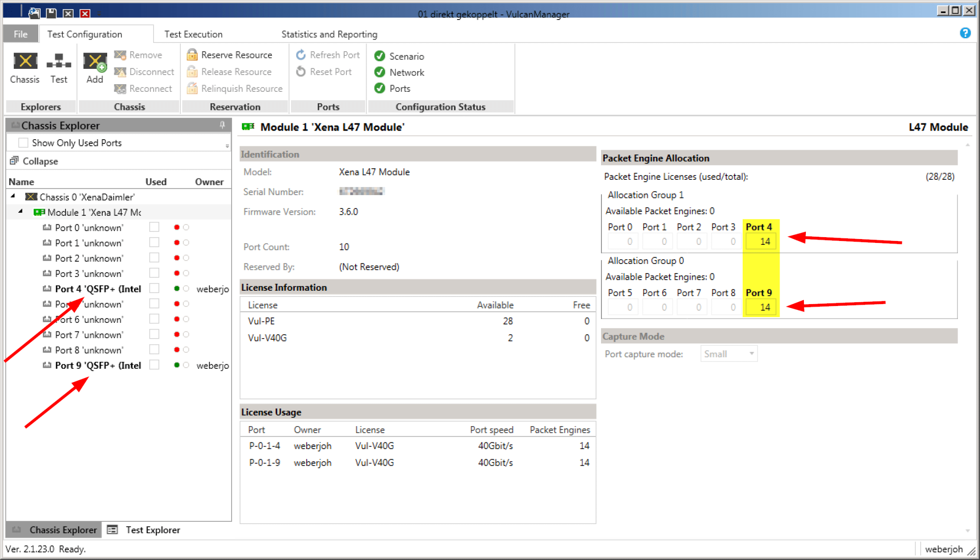The width and height of the screenshot is (980, 560).
Task: Check the Used box for Port 6
Action: (x=154, y=319)
